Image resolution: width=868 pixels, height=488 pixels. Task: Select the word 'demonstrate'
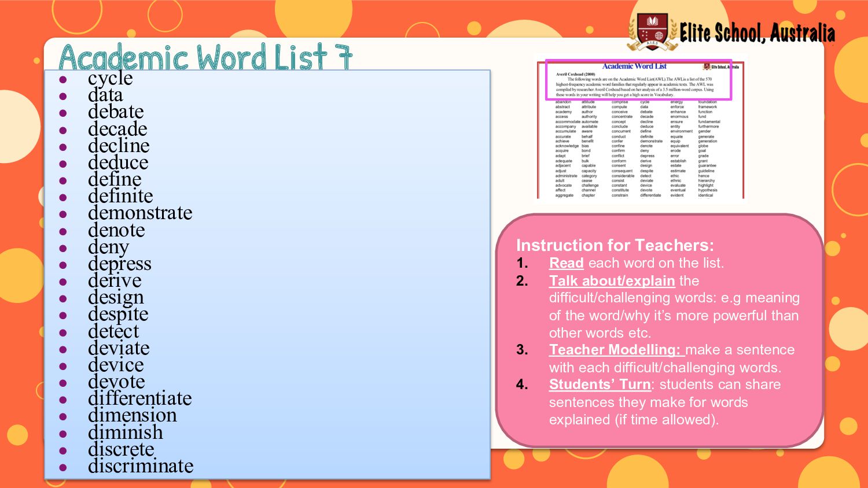[140, 213]
